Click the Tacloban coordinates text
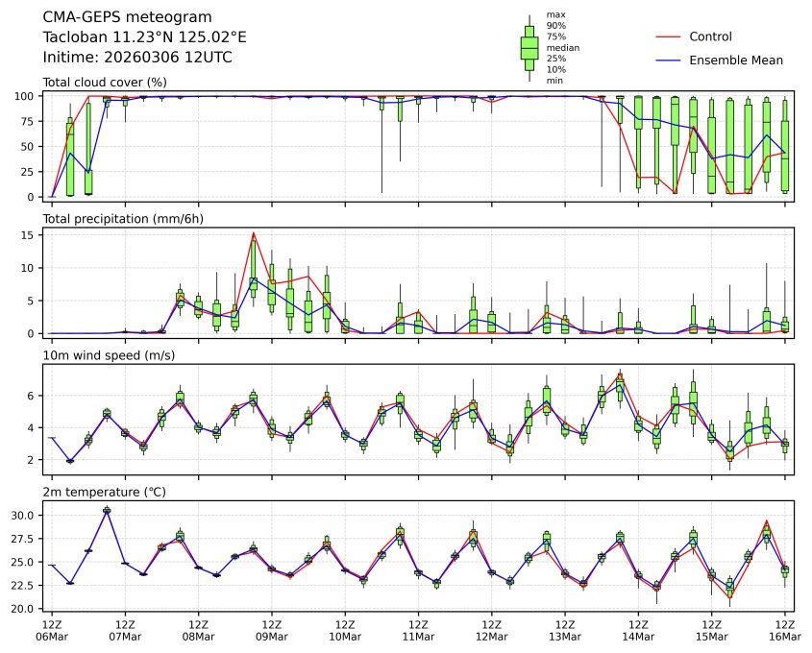The height and width of the screenshot is (653, 812). pos(144,37)
